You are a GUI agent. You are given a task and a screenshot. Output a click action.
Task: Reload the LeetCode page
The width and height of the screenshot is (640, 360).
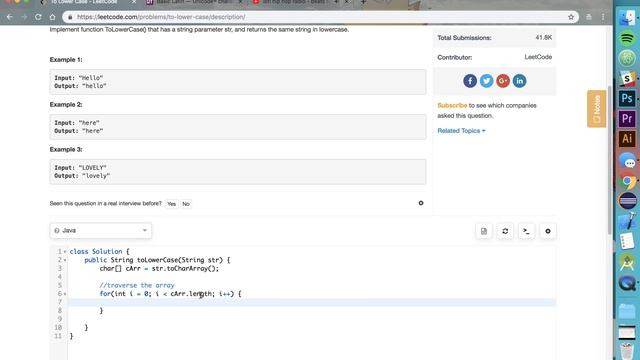pos(38,17)
